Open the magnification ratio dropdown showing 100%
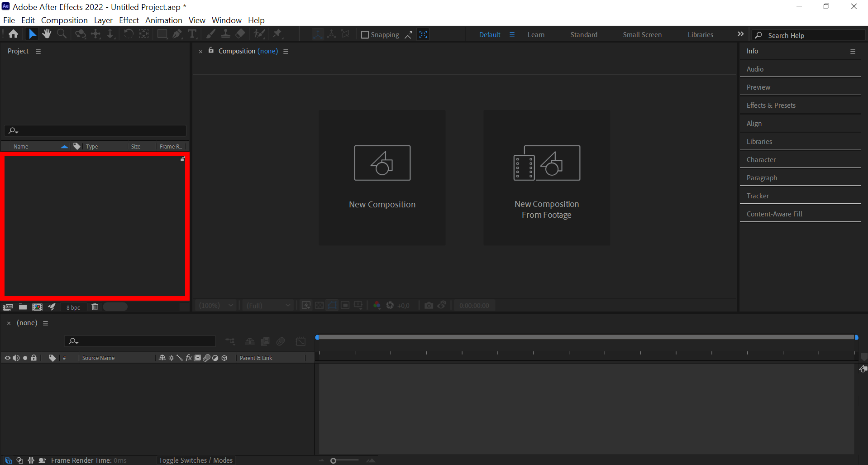The height and width of the screenshot is (465, 868). (216, 305)
